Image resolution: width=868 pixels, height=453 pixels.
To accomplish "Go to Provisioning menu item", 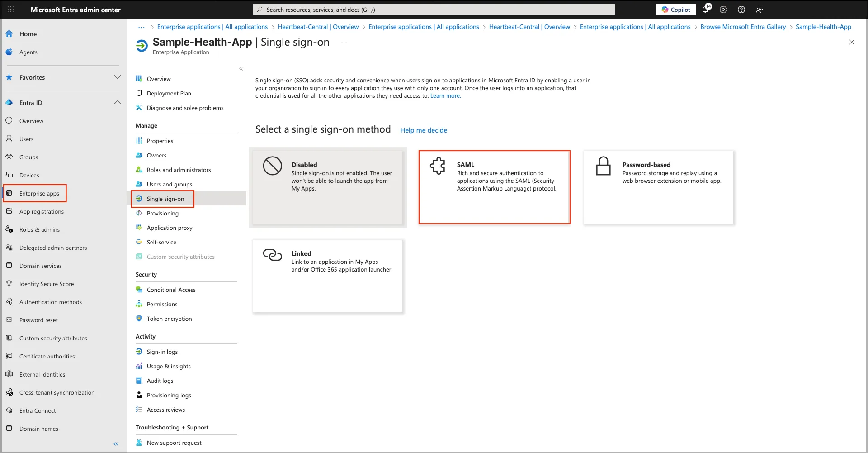I will 162,213.
